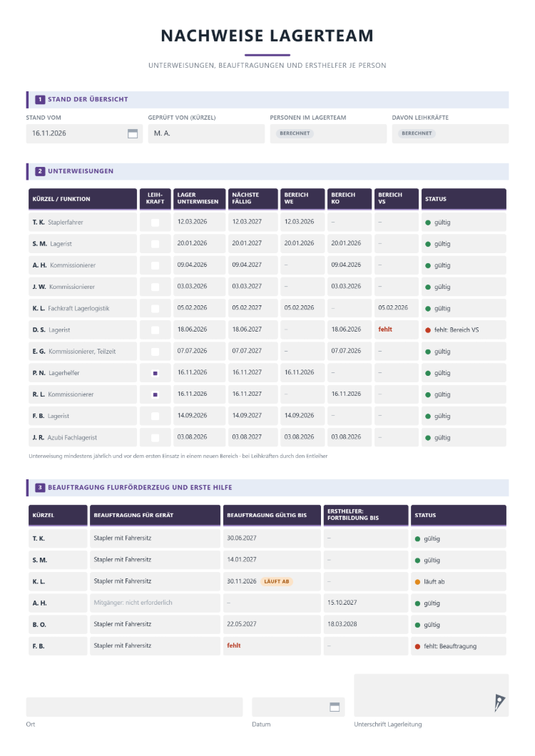535x756 pixels.
Task: Toggle Leihkraft checkbox for F. B. Lagerist
Action: point(155,416)
